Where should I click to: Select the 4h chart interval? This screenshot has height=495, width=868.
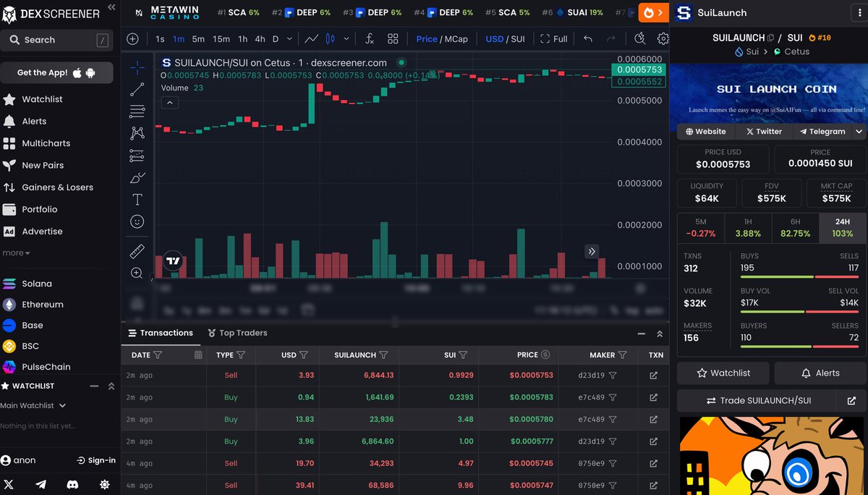pyautogui.click(x=260, y=39)
